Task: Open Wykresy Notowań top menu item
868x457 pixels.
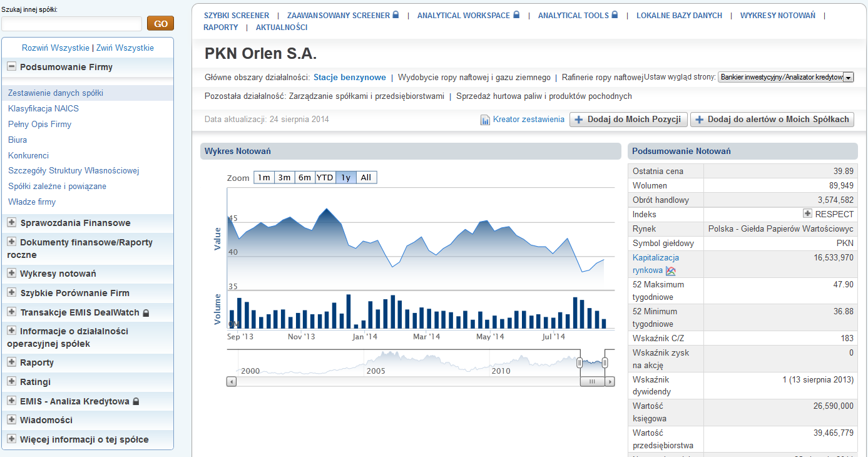Action: tap(778, 16)
